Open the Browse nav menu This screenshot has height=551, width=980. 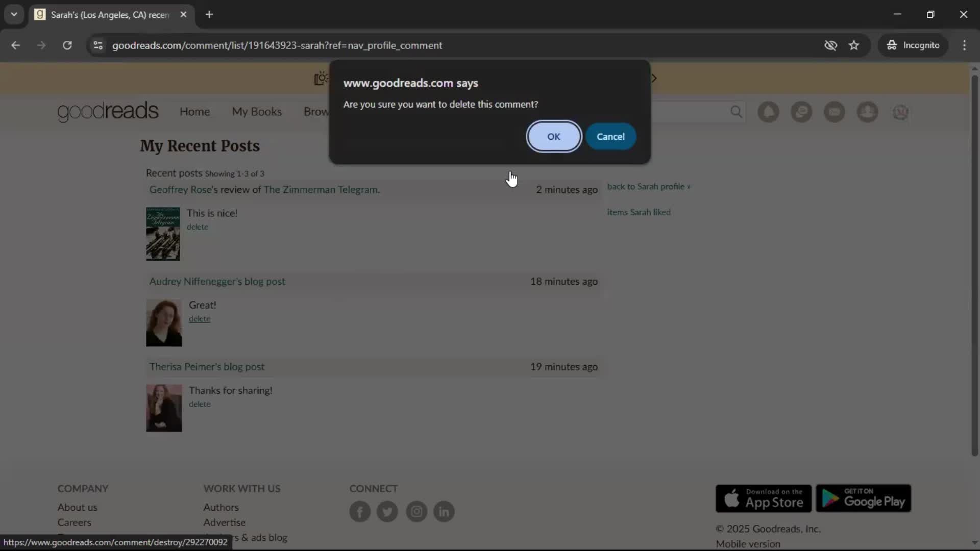[x=316, y=111]
